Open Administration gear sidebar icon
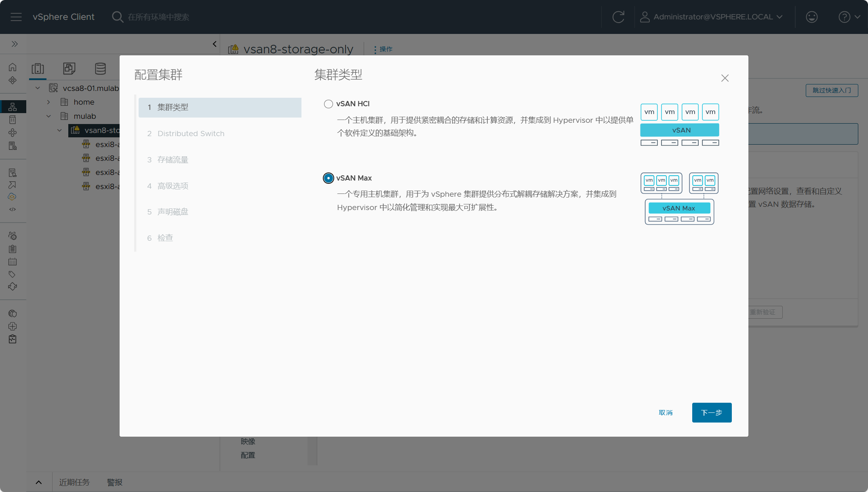 [13, 236]
